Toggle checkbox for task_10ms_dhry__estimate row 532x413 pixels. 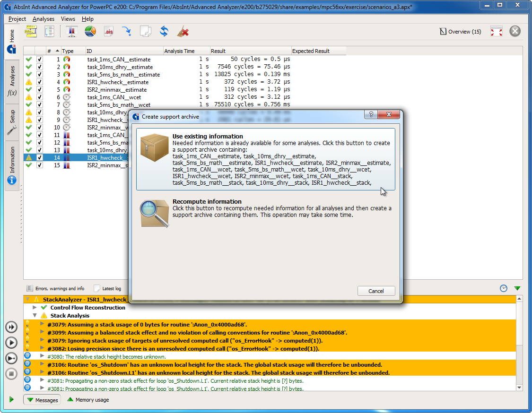tap(40, 67)
